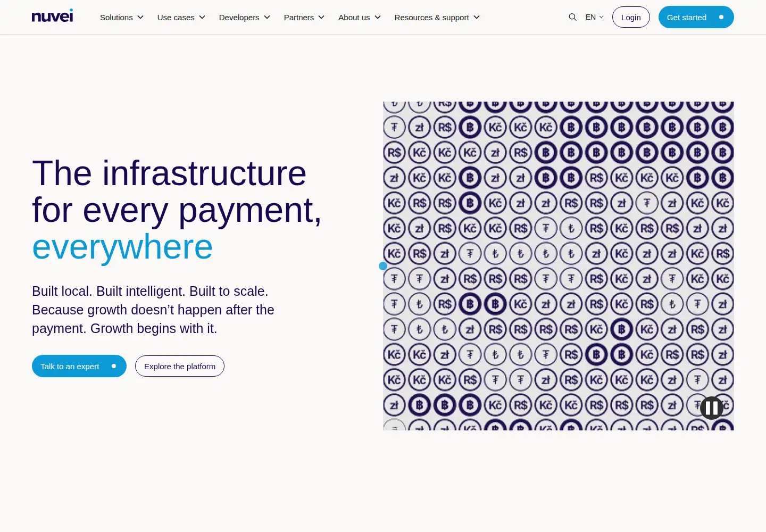This screenshot has width=766, height=532.
Task: Click 'The infrastructure' headline text
Action: (x=169, y=173)
